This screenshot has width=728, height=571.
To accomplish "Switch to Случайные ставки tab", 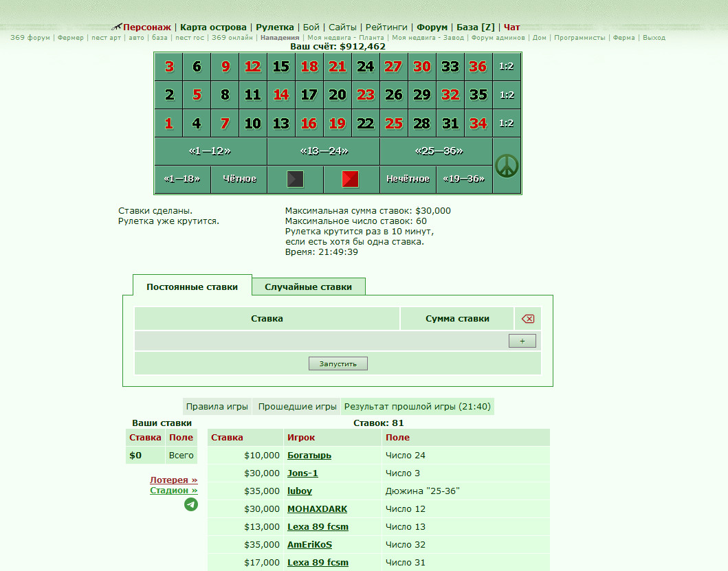I will (x=308, y=287).
